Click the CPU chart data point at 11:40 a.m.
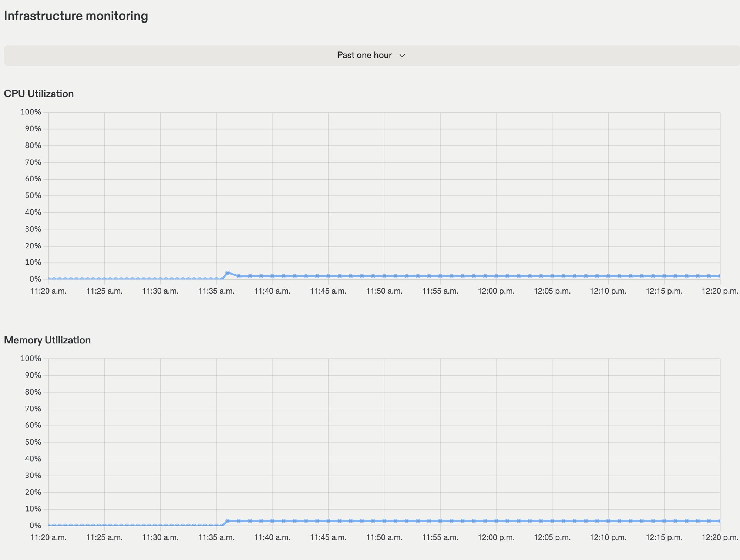Viewport: 740px width, 560px height. pos(272,276)
